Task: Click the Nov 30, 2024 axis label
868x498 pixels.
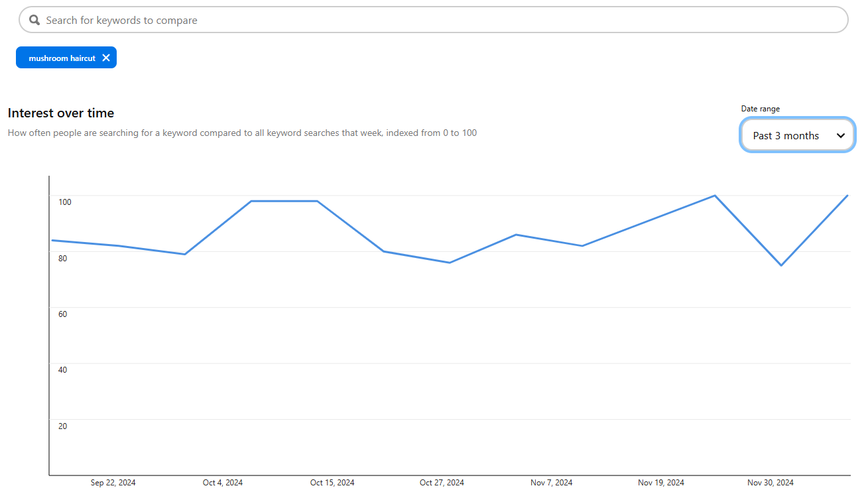Action: [771, 483]
